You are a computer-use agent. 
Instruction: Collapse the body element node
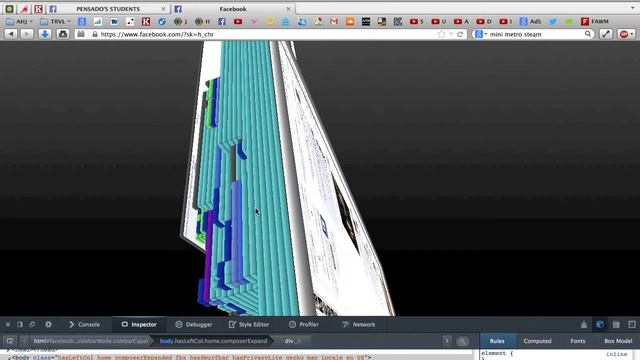pyautogui.click(x=9, y=358)
